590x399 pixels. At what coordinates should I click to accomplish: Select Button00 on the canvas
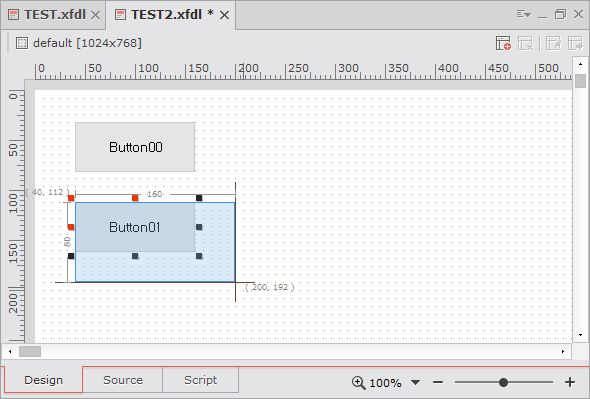[135, 147]
